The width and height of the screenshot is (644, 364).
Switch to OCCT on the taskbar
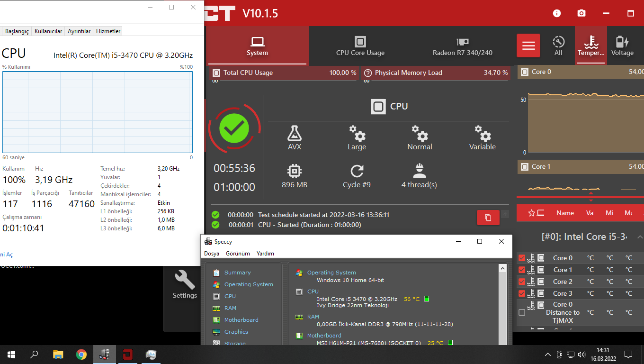click(127, 354)
